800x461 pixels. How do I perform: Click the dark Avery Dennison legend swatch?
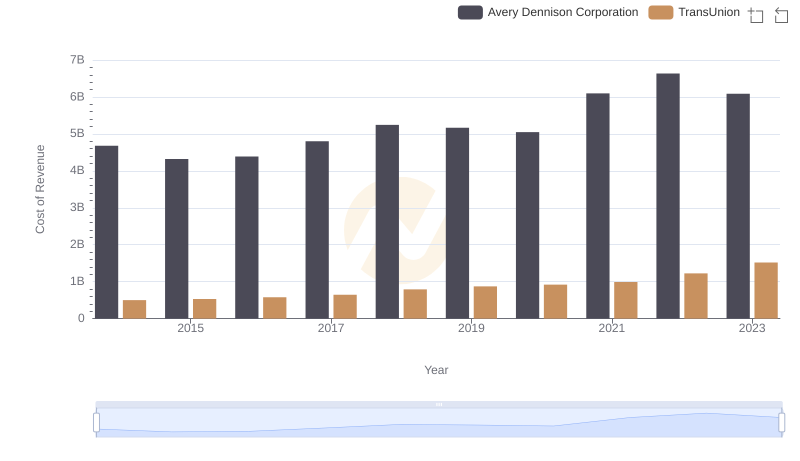click(470, 12)
